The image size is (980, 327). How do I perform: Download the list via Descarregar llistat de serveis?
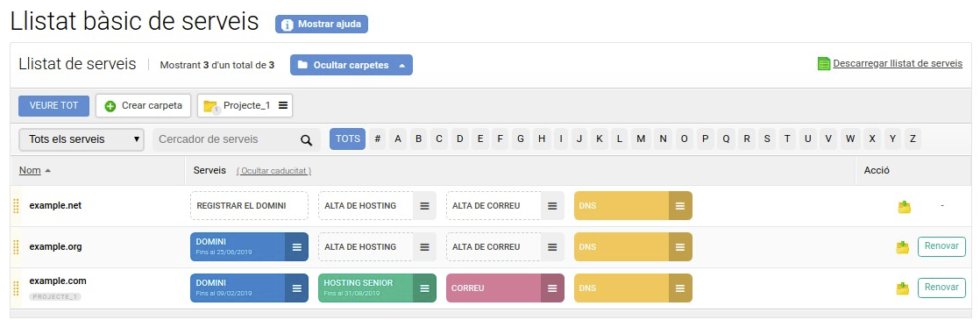pos(898,63)
